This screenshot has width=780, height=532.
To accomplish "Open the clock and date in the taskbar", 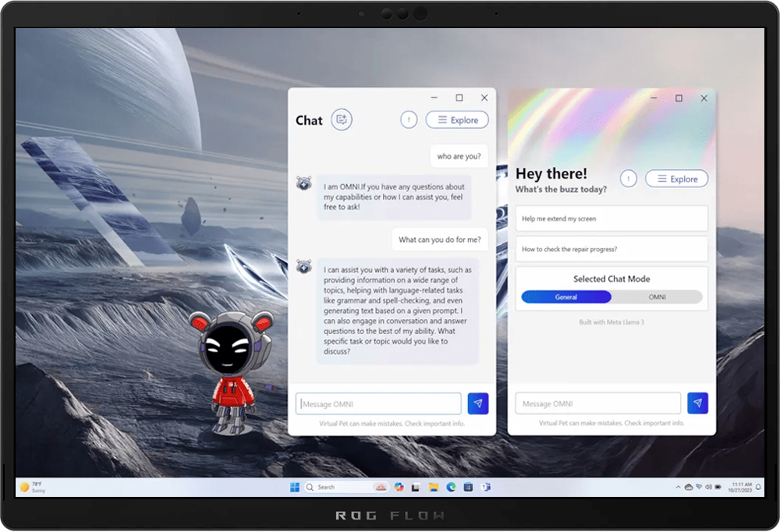I will coord(739,488).
